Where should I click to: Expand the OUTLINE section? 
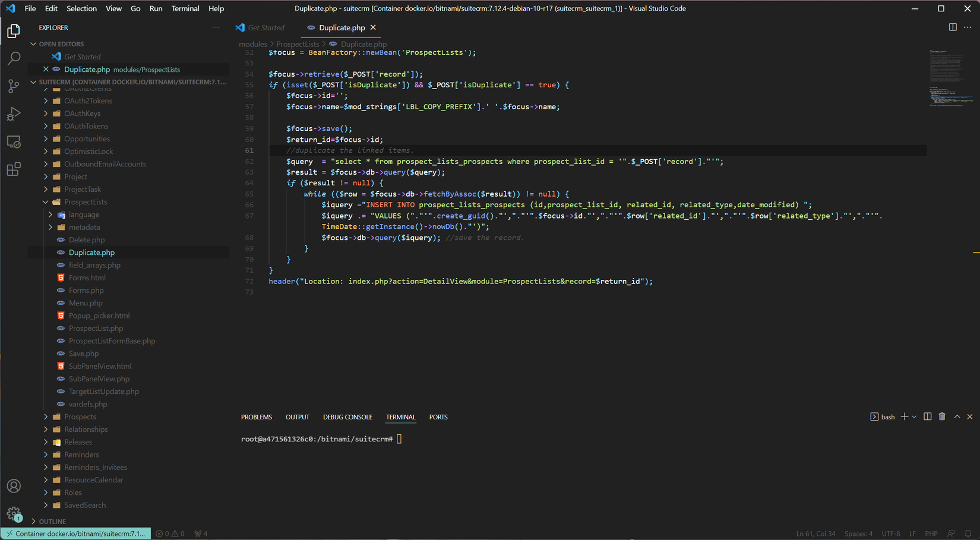click(52, 522)
